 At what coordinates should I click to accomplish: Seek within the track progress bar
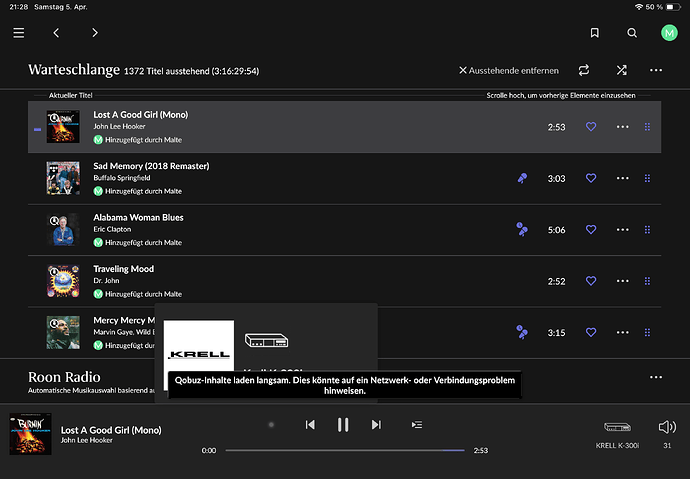[x=345, y=450]
